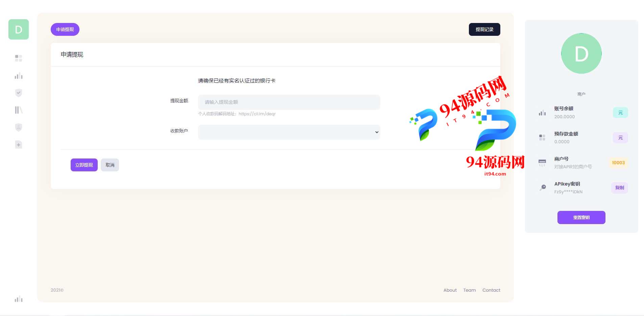Submit with 立即提现 button
Screen dimensions: 644x316
[84, 165]
